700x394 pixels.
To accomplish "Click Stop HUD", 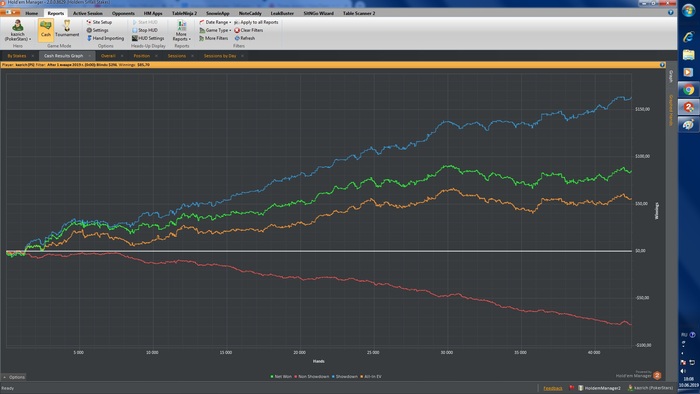I will coord(145,30).
